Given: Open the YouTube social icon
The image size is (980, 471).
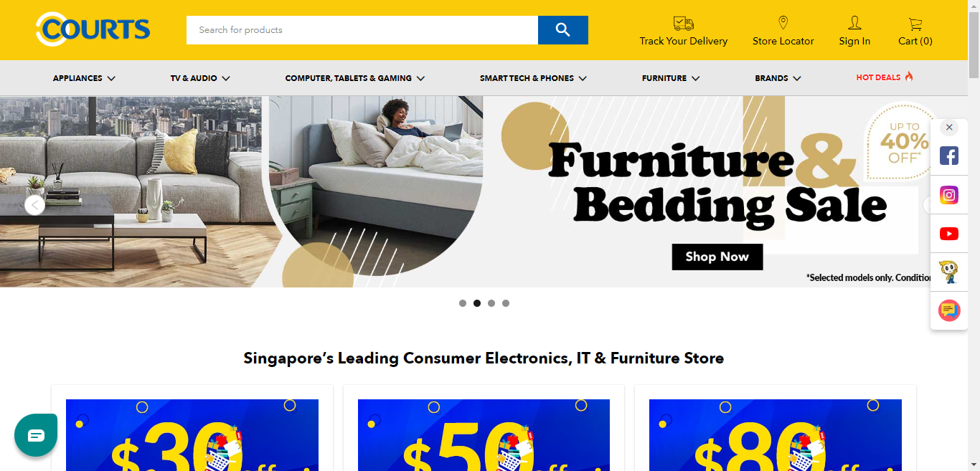Looking at the screenshot, I should 949,234.
